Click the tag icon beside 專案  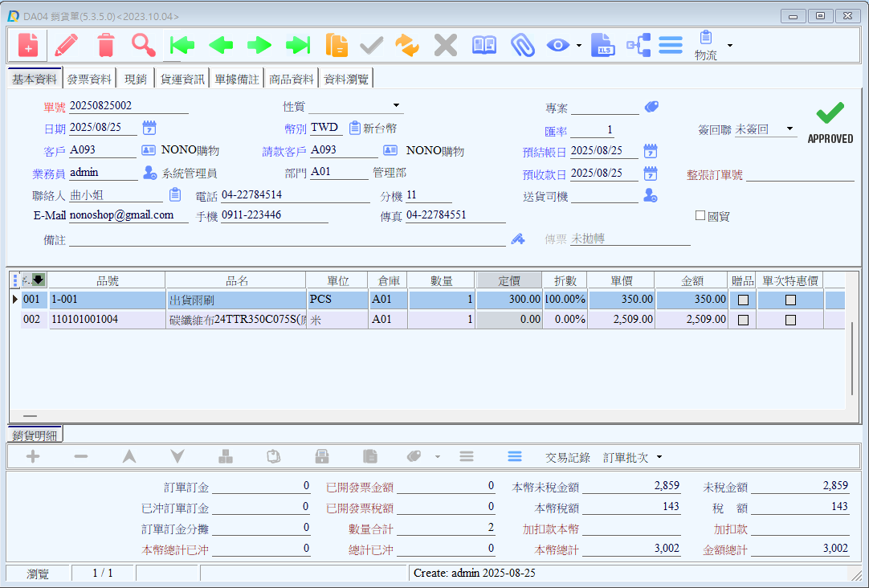click(652, 106)
